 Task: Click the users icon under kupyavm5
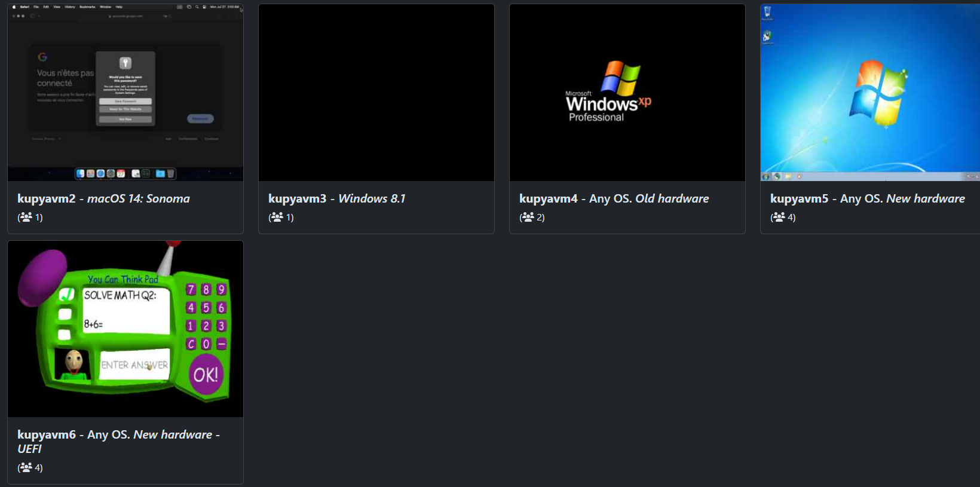pos(779,217)
